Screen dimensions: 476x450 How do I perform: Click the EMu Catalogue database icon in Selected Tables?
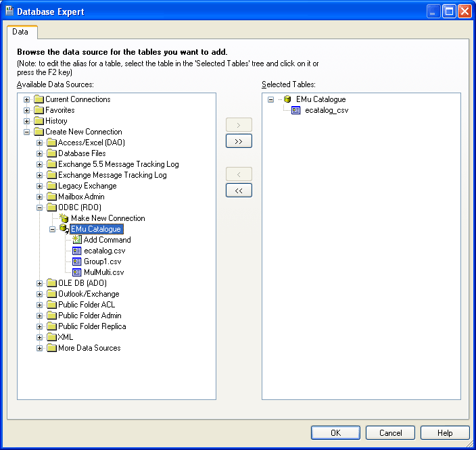point(287,99)
